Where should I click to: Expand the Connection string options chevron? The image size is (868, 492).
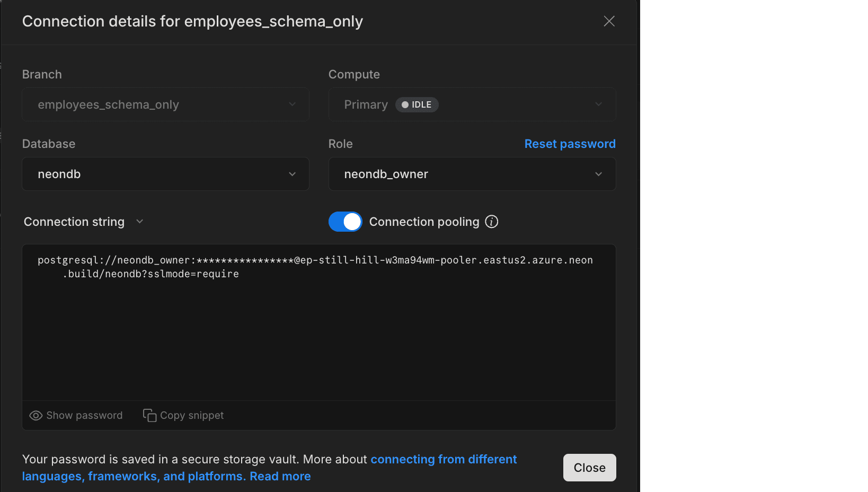click(139, 222)
